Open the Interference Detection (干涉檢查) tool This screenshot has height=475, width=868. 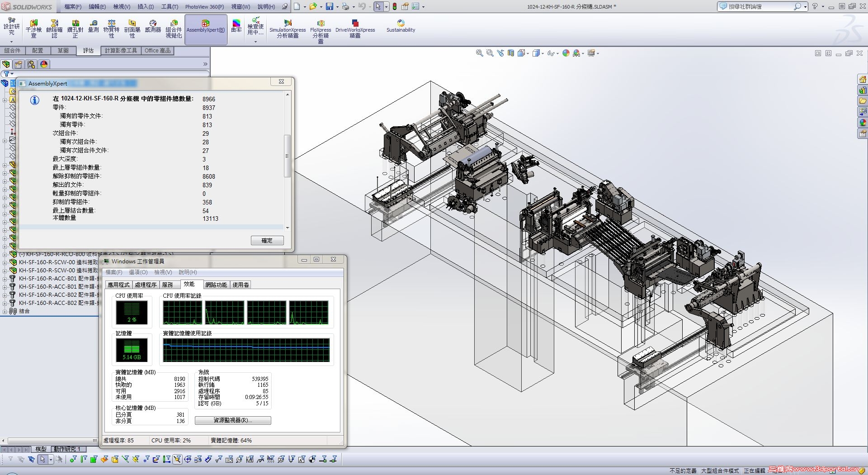click(33, 29)
